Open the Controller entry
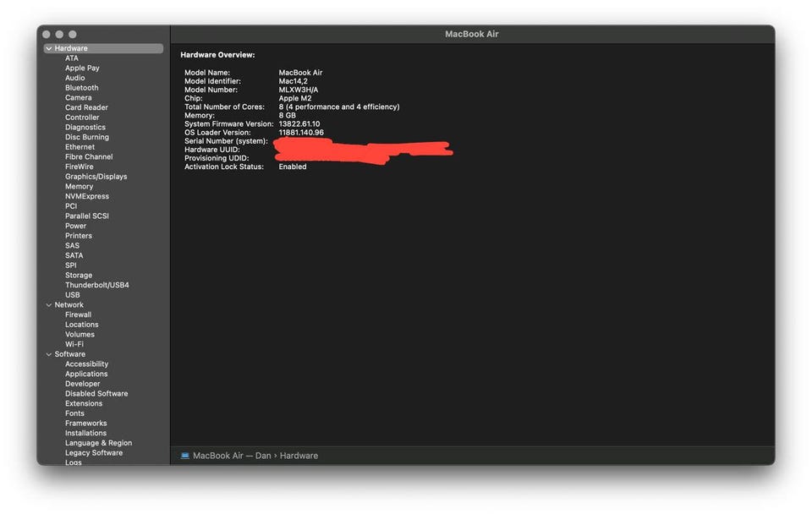Screen dimensions: 812x514 point(82,117)
